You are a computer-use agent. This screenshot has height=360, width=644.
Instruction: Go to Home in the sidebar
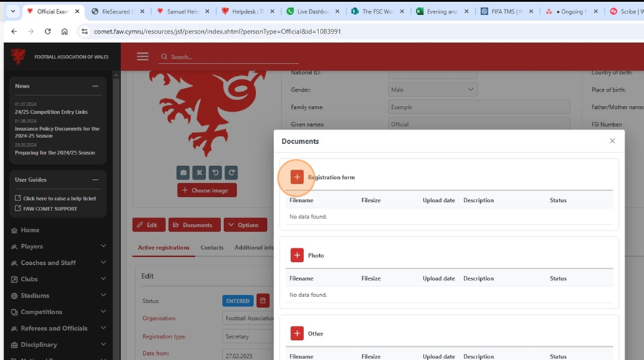[30, 230]
